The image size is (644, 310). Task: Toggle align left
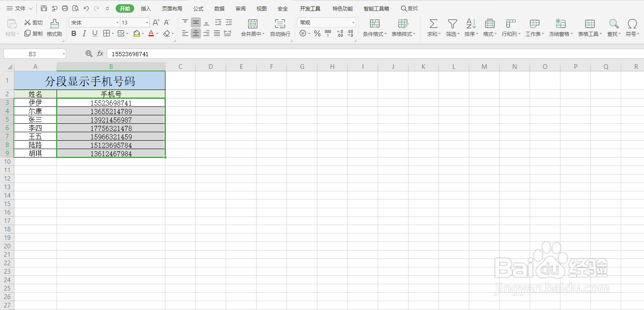click(185, 33)
